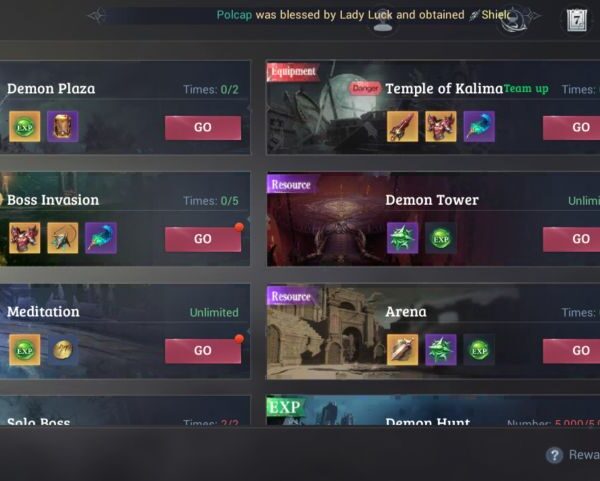Click GO button for Demon Plaza
This screenshot has width=600, height=481.
click(203, 127)
